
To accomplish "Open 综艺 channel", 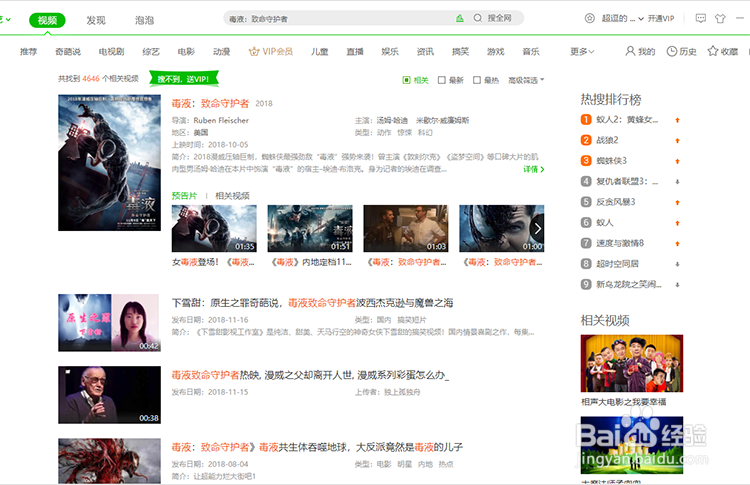I will pos(151,51).
